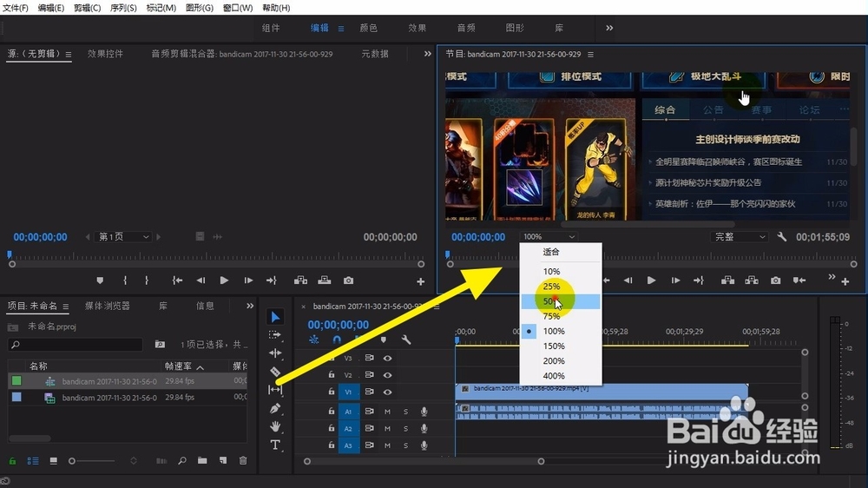Click Export Frame camera in Program monitor

(x=775, y=280)
